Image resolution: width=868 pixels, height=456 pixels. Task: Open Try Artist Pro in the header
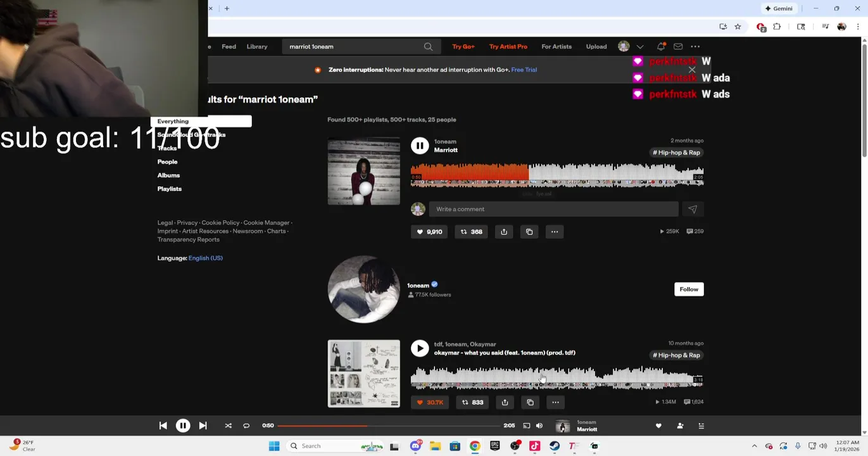[508, 46]
